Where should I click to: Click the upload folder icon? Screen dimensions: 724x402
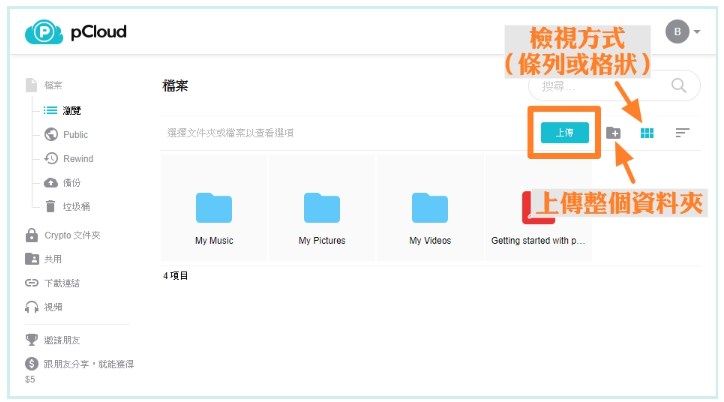(614, 133)
